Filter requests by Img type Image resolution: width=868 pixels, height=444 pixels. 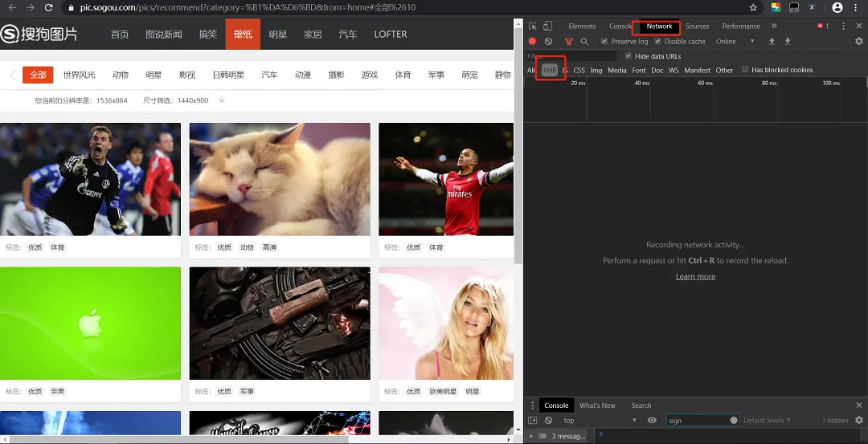pyautogui.click(x=596, y=70)
